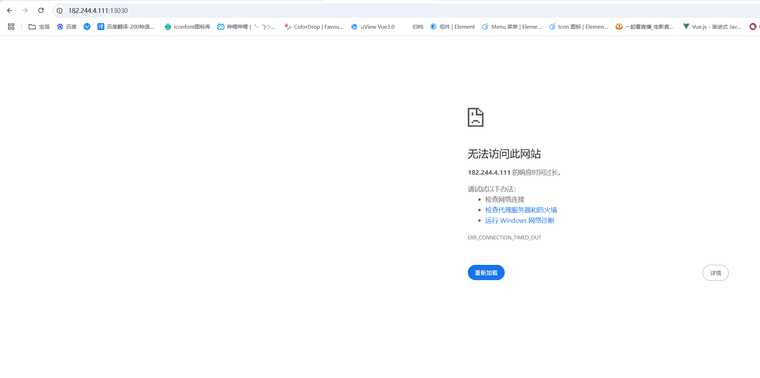The width and height of the screenshot is (760, 378).
Task: Open the Icon 图标 | Elemen... bookmark
Action: click(578, 27)
